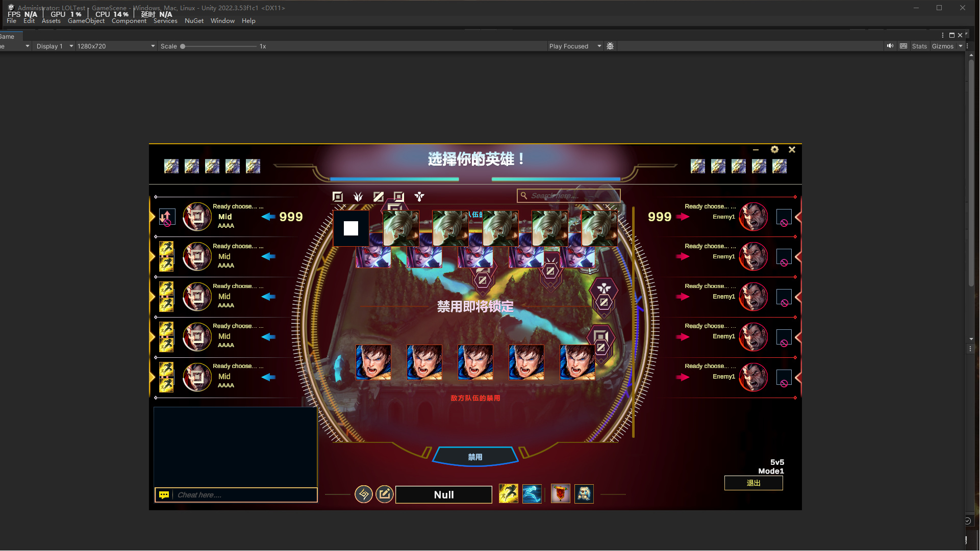980x551 pixels.
Task: Open the GameObject menu
Action: (86, 21)
